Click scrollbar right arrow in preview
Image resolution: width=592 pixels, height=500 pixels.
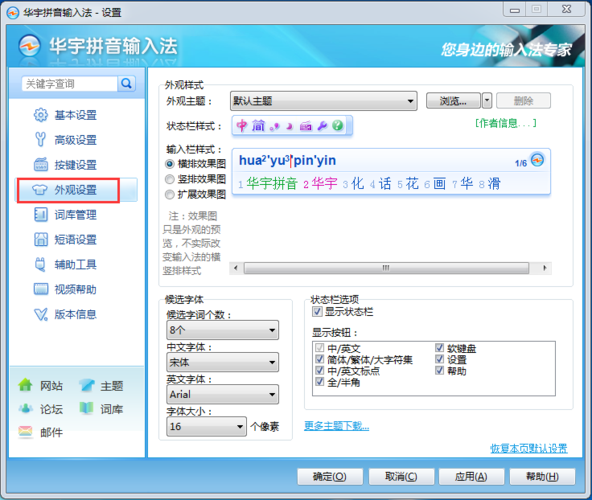pyautogui.click(x=544, y=268)
